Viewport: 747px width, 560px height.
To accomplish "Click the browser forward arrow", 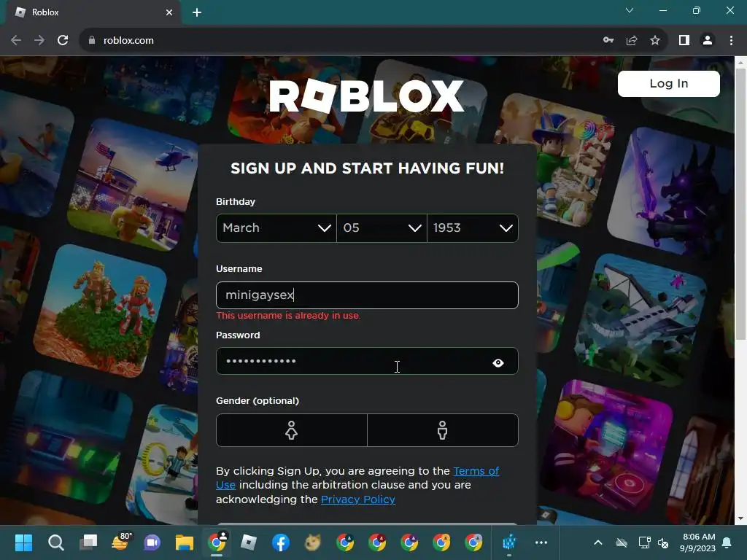I will (x=39, y=41).
